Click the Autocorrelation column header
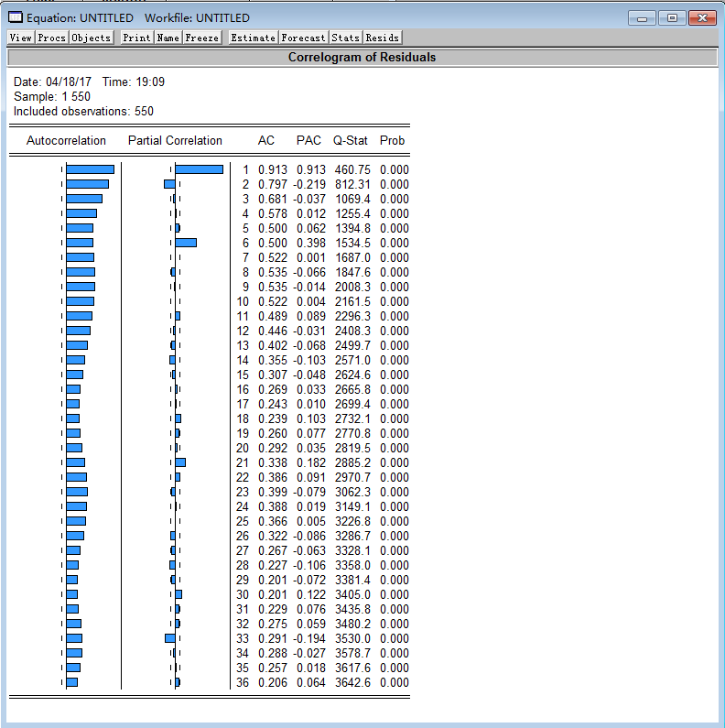This screenshot has height=728, width=725. 66,140
